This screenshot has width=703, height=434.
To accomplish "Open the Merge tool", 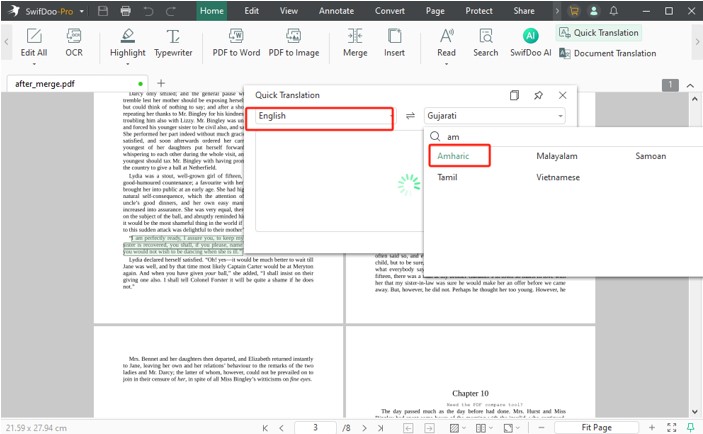I will click(355, 43).
